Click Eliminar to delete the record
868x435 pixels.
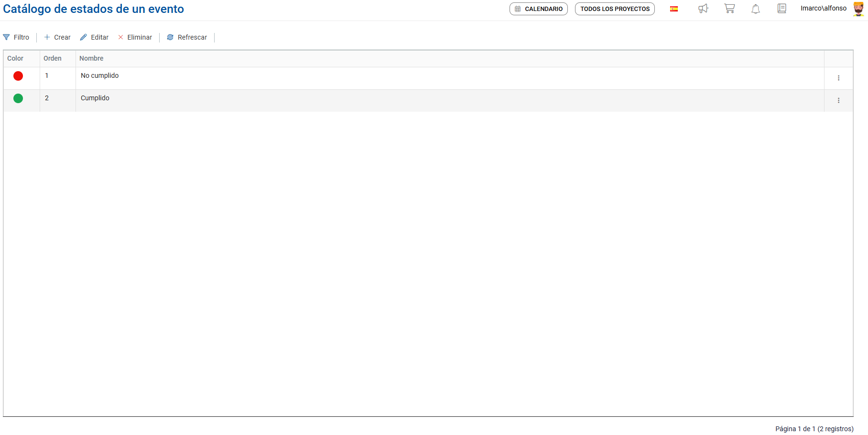(x=135, y=37)
